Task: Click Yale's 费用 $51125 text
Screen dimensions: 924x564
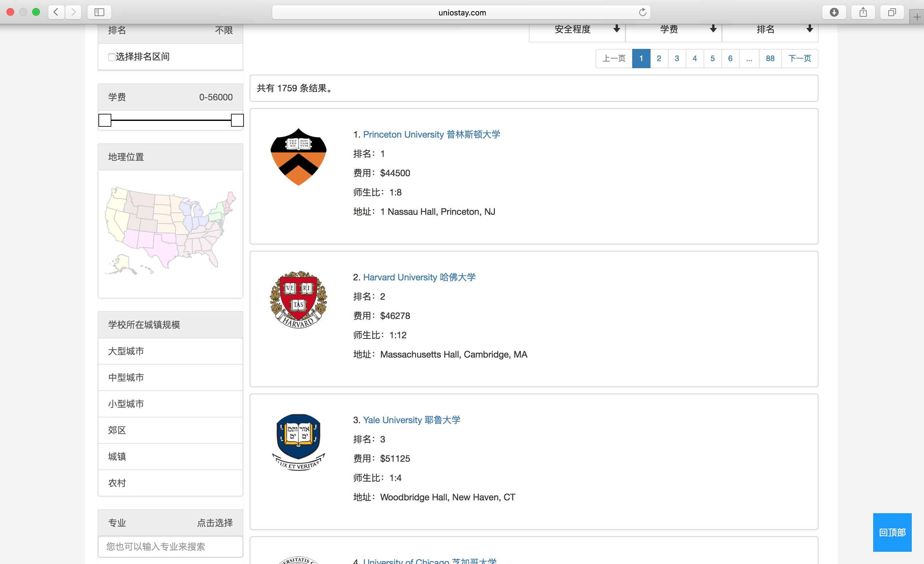Action: point(382,459)
